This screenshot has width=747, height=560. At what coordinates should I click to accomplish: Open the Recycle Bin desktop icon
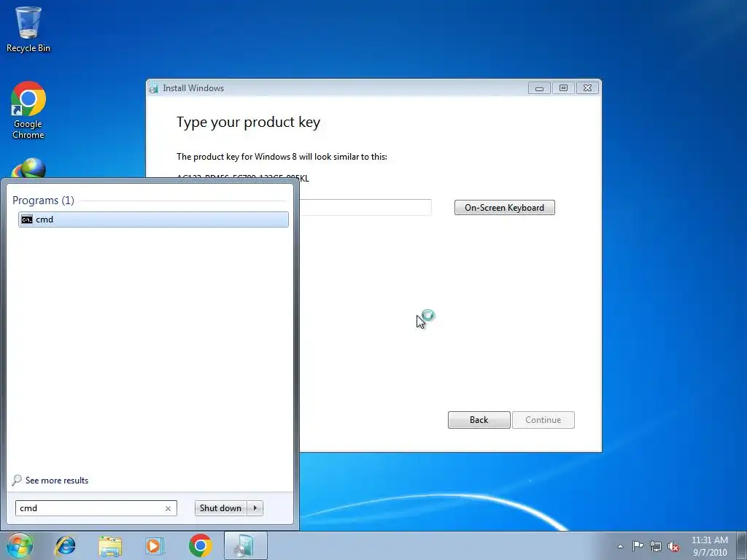28,29
